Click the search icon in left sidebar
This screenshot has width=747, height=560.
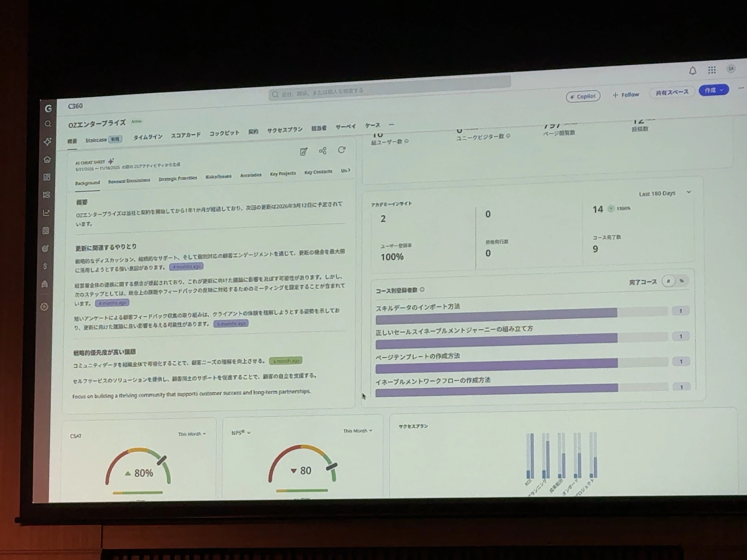(48, 124)
